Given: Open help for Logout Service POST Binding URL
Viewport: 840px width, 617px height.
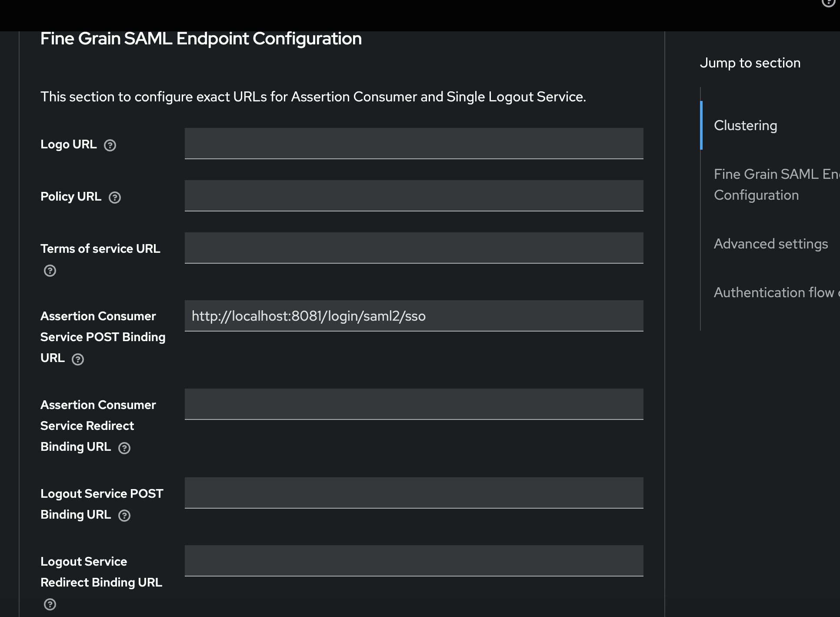Looking at the screenshot, I should [124, 516].
